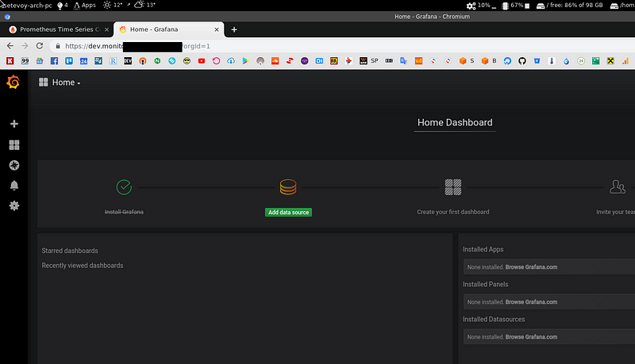Click Browse Grafana.com under Installed Apps
This screenshot has width=635, height=364.
point(531,267)
